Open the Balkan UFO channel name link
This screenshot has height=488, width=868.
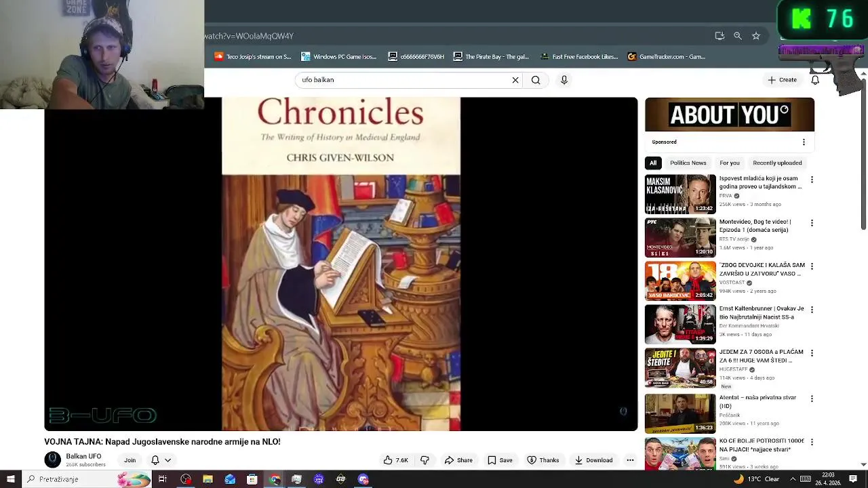83,456
